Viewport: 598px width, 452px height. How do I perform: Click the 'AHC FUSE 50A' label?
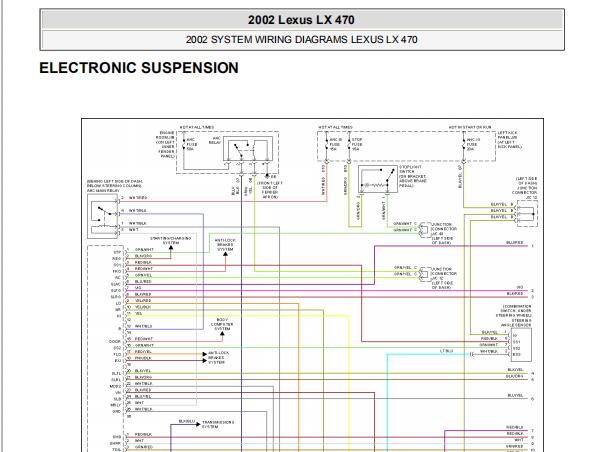[x=192, y=144]
